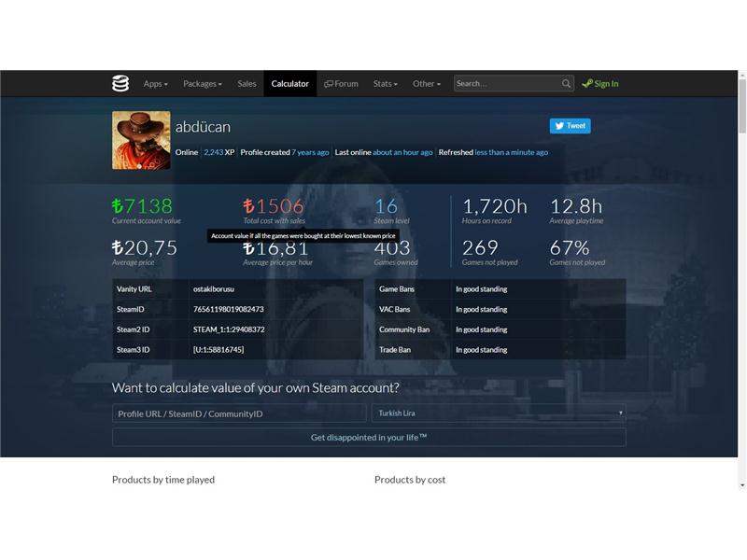Viewport: 747px width, 560px height.
Task: Click Sign In via Steam
Action: [x=600, y=83]
